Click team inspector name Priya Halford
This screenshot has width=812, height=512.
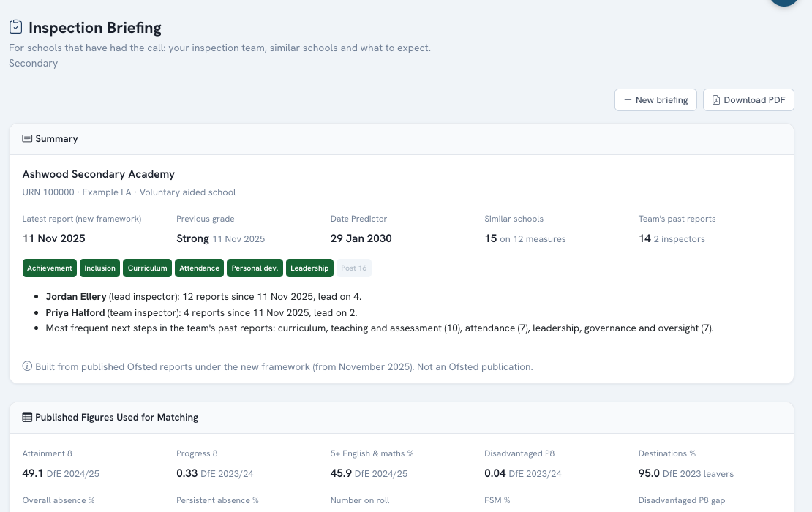(x=75, y=313)
